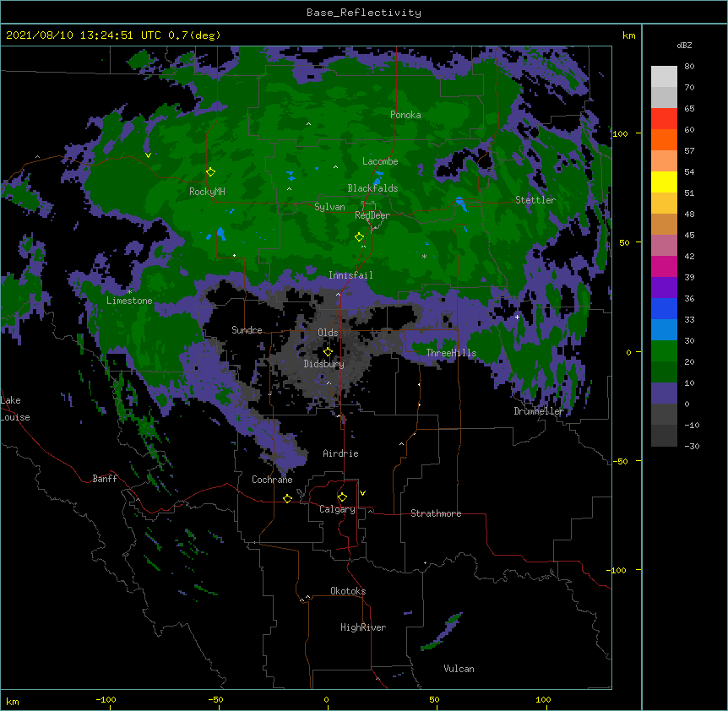Viewport: 728px width, 711px height.
Task: Select the purple 36-39 dBZ legend swatch
Action: 664,288
